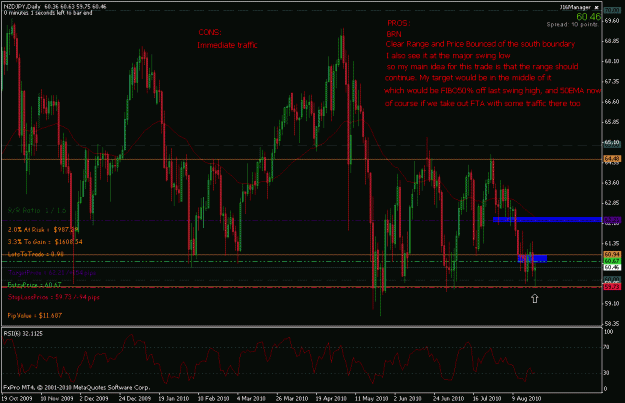Click the '19 Oct 2009' date on time axis

coord(17,398)
